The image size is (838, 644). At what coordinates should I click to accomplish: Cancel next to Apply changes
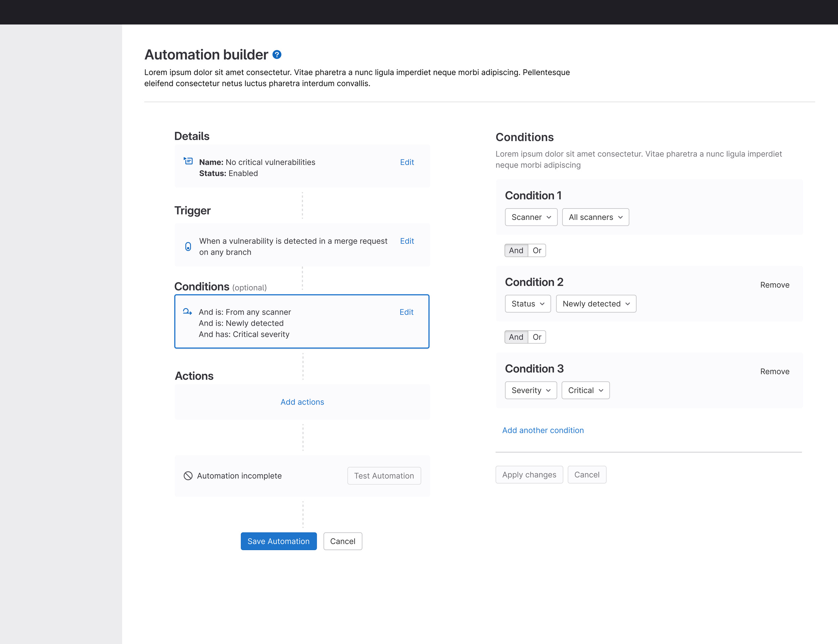point(587,475)
